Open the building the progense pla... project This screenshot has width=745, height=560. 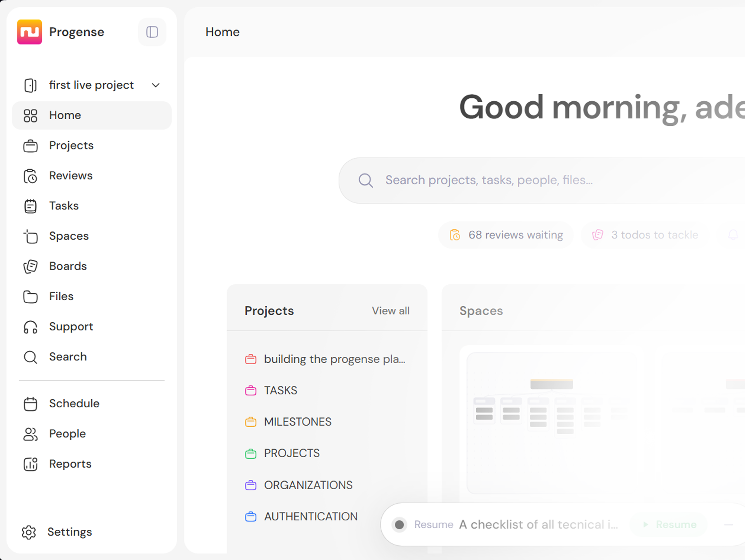[327, 359]
